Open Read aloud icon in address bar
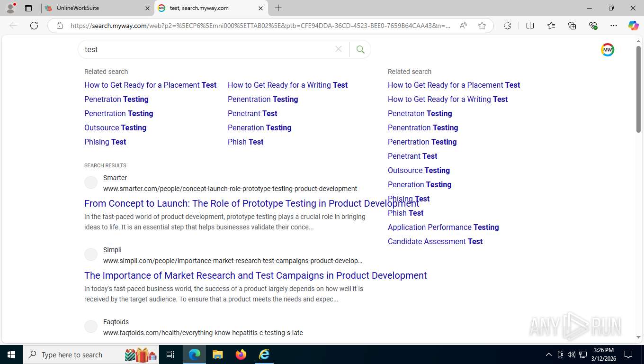This screenshot has width=644, height=364. [x=463, y=26]
